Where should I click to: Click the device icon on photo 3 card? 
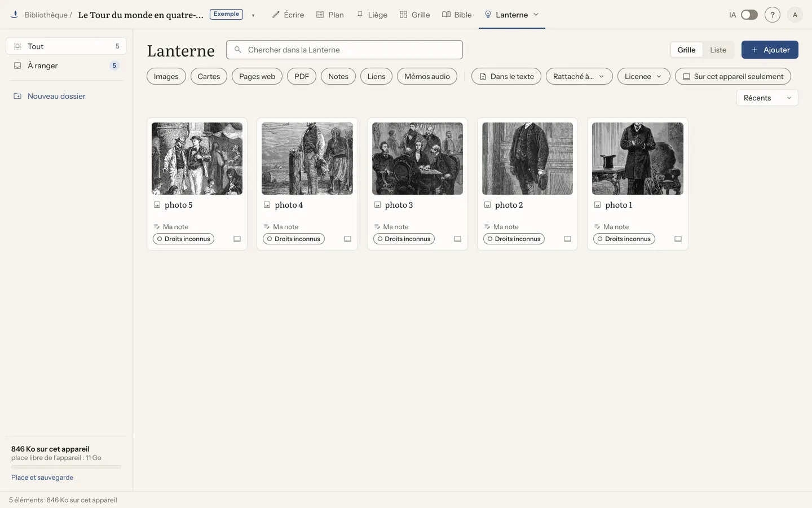click(x=457, y=239)
